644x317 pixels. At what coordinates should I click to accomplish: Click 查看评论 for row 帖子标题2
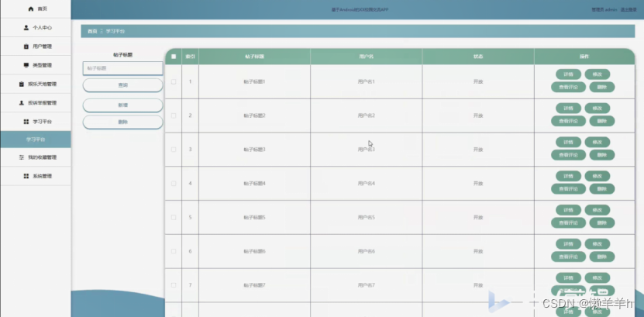pyautogui.click(x=568, y=121)
